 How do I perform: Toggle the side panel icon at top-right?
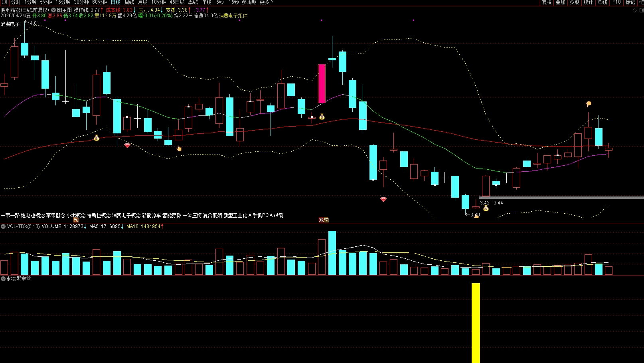(641, 10)
